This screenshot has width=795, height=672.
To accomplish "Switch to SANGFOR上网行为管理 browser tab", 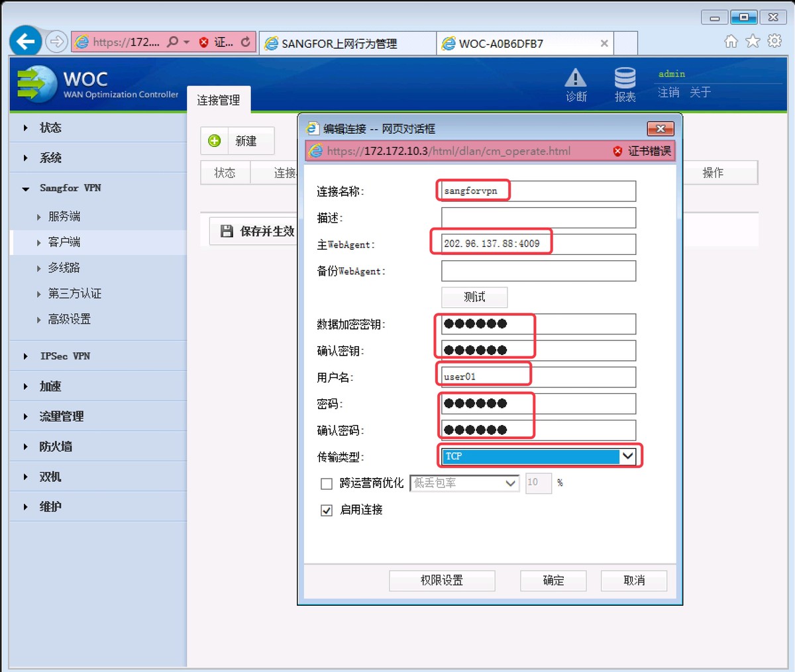I will [x=348, y=44].
